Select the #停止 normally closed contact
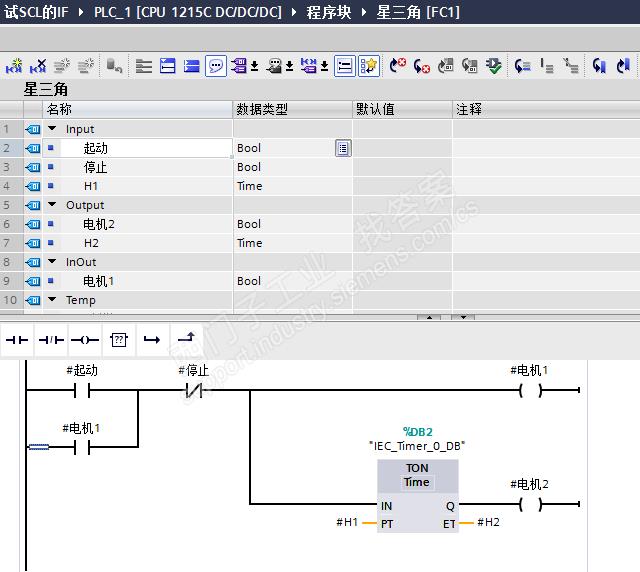The width and height of the screenshot is (640, 572). coord(194,390)
